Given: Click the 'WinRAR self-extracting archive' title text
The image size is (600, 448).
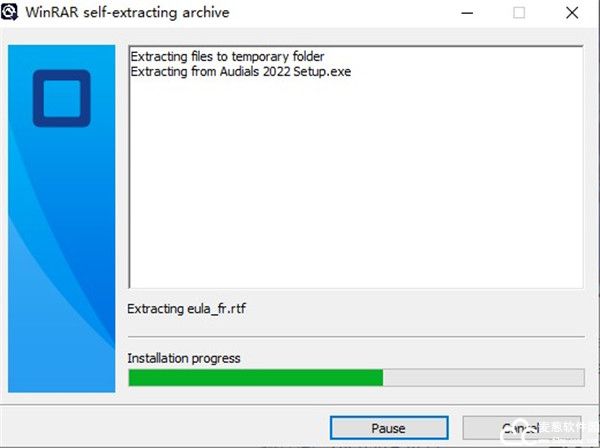Looking at the screenshot, I should pyautogui.click(x=127, y=12).
